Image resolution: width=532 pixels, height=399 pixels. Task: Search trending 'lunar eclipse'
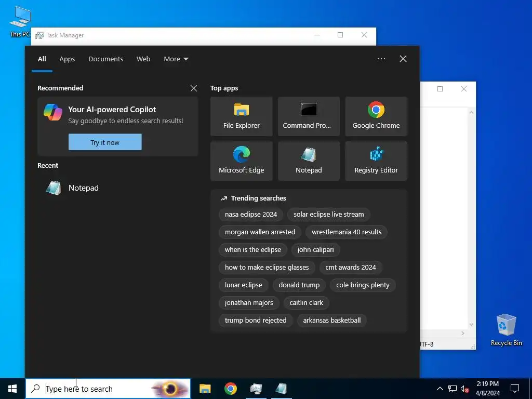coord(243,285)
